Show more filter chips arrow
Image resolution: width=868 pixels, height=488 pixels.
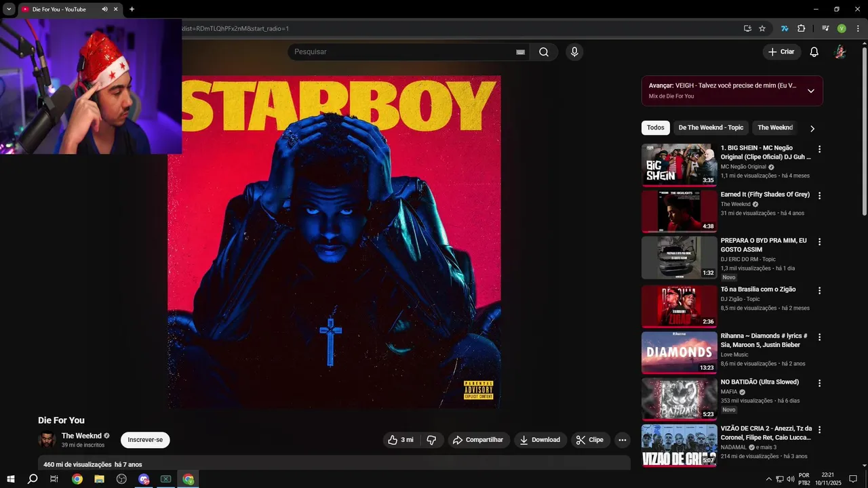[812, 128]
